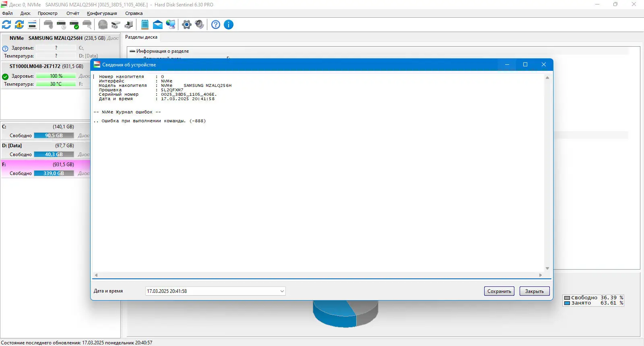Click the Hard Disk Sentinel title bar icon
Viewport: 644px width, 346px height.
click(x=4, y=4)
